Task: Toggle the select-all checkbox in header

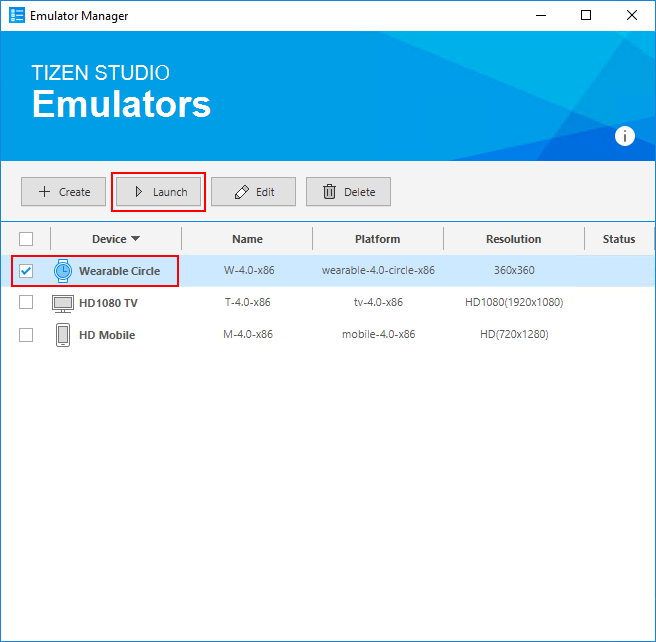Action: coord(26,239)
